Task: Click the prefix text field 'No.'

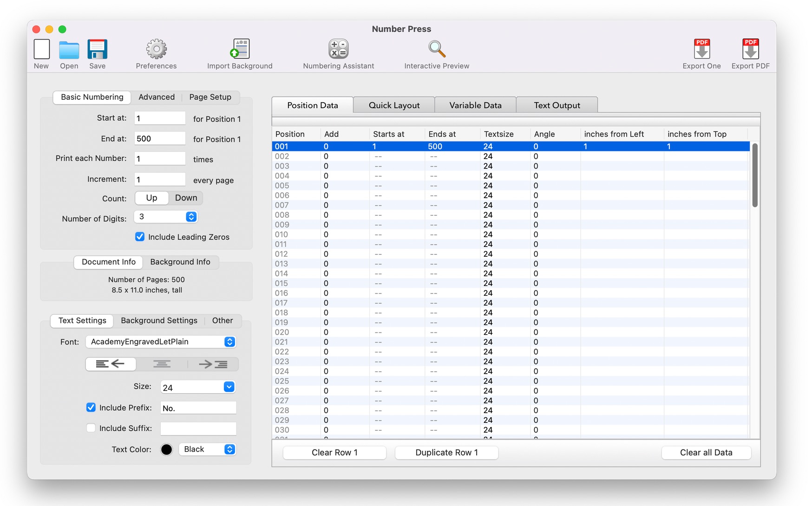Action: click(x=198, y=408)
